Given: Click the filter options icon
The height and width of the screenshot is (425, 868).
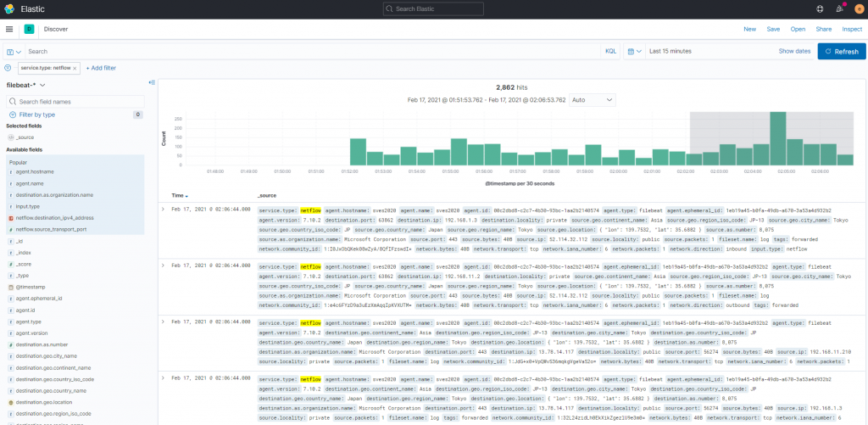Looking at the screenshot, I should pos(8,68).
